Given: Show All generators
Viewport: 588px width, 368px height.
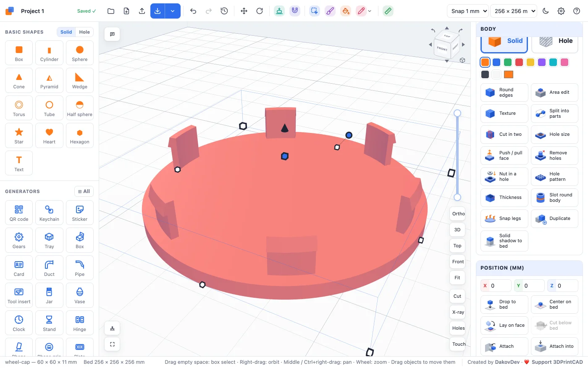Looking at the screenshot, I should (x=84, y=191).
